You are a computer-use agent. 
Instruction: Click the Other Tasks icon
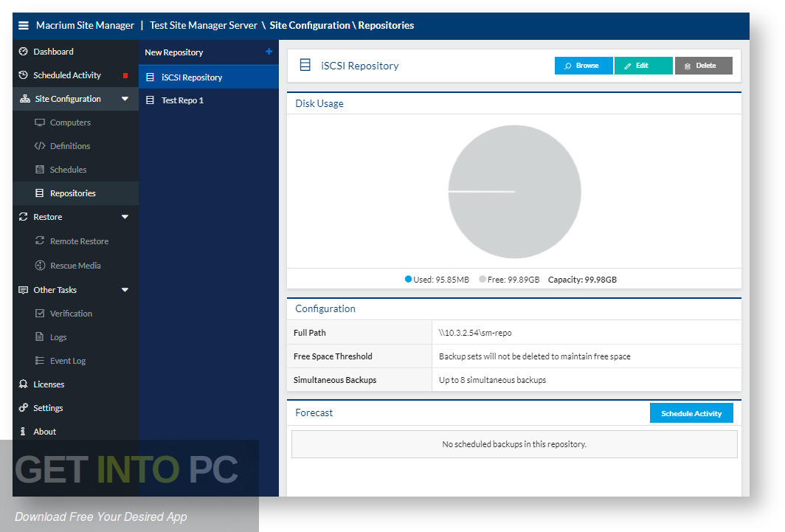23,290
